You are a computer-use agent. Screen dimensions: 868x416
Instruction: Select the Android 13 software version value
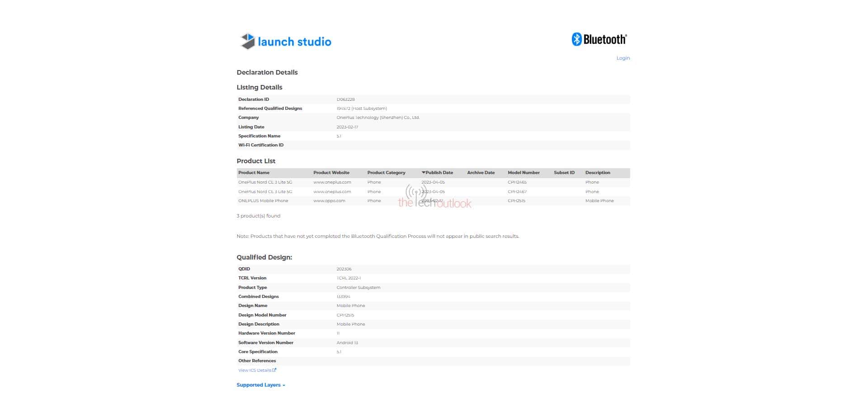(x=347, y=343)
